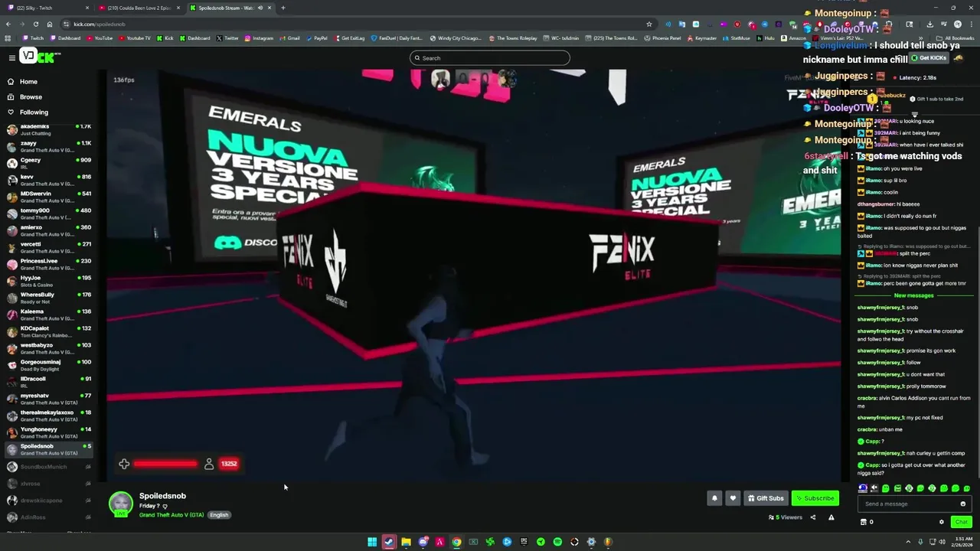
Task: Open Gorgeousminaj channel in sidebar
Action: click(49, 365)
